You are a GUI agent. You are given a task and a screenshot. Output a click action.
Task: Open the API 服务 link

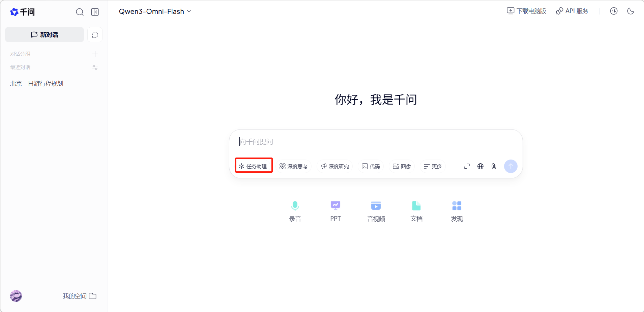pos(572,11)
